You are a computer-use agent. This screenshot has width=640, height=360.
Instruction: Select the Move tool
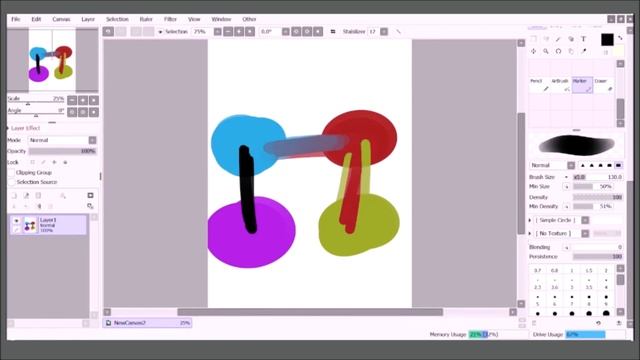click(533, 51)
